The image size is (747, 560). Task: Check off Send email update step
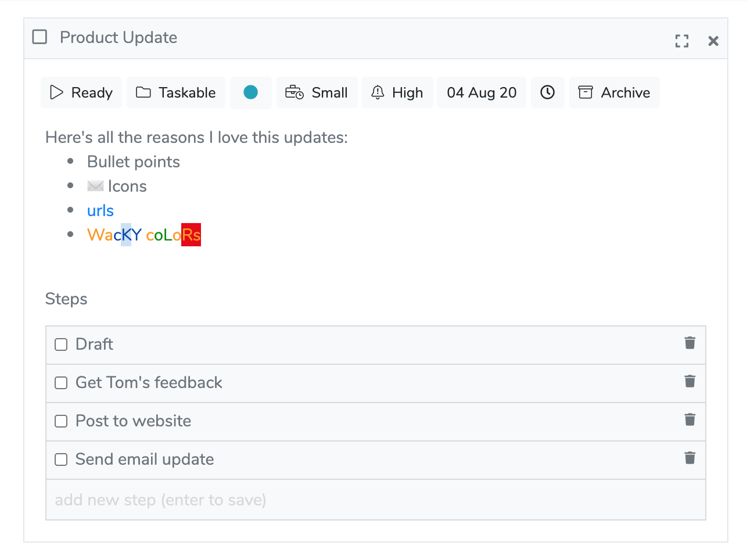click(x=61, y=460)
